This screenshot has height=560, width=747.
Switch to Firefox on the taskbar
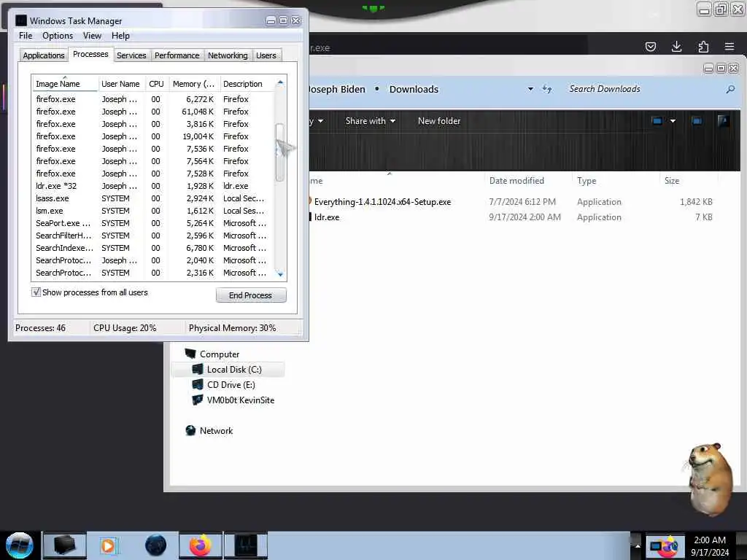point(201,545)
